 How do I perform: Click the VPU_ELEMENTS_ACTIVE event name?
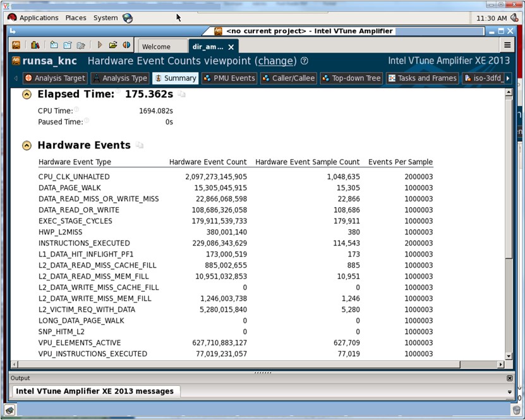(80, 343)
